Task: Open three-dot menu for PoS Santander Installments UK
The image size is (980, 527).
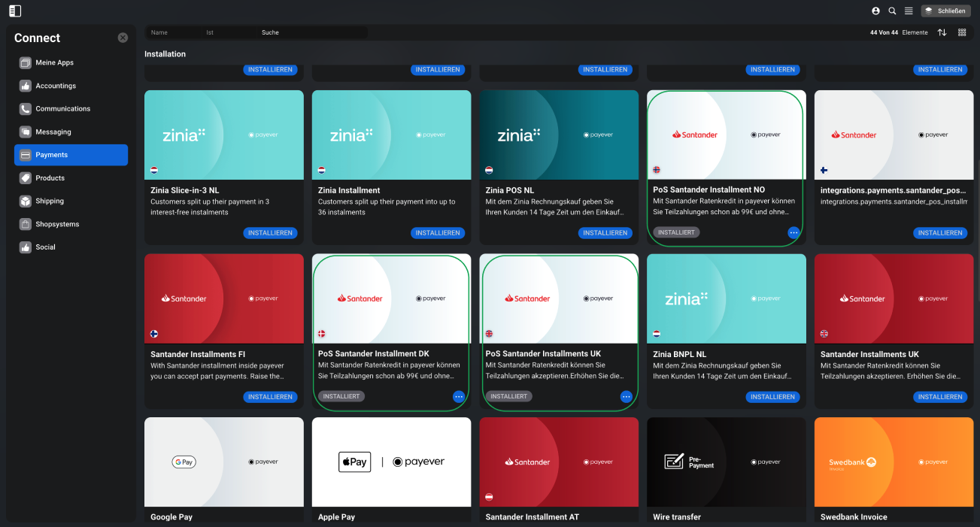Action: [627, 397]
